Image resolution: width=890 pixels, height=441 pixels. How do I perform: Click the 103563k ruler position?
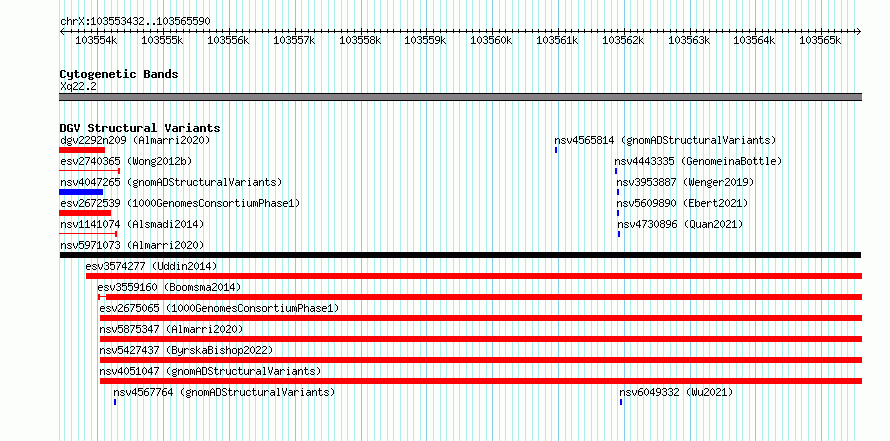pyautogui.click(x=689, y=40)
